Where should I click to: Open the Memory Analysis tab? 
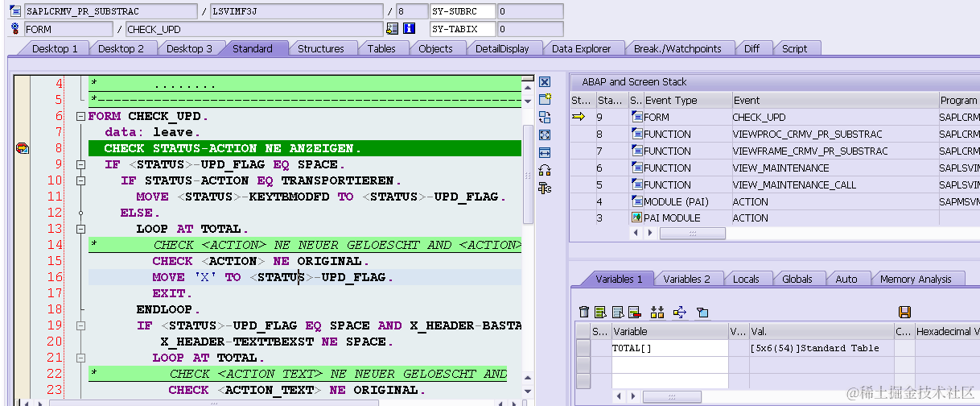pyautogui.click(x=916, y=279)
